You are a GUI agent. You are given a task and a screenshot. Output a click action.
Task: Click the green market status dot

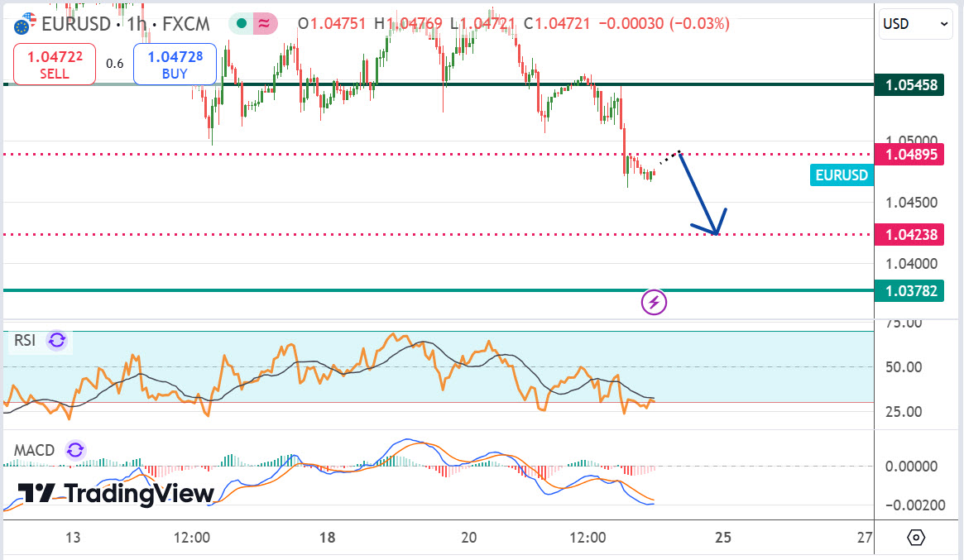[241, 24]
